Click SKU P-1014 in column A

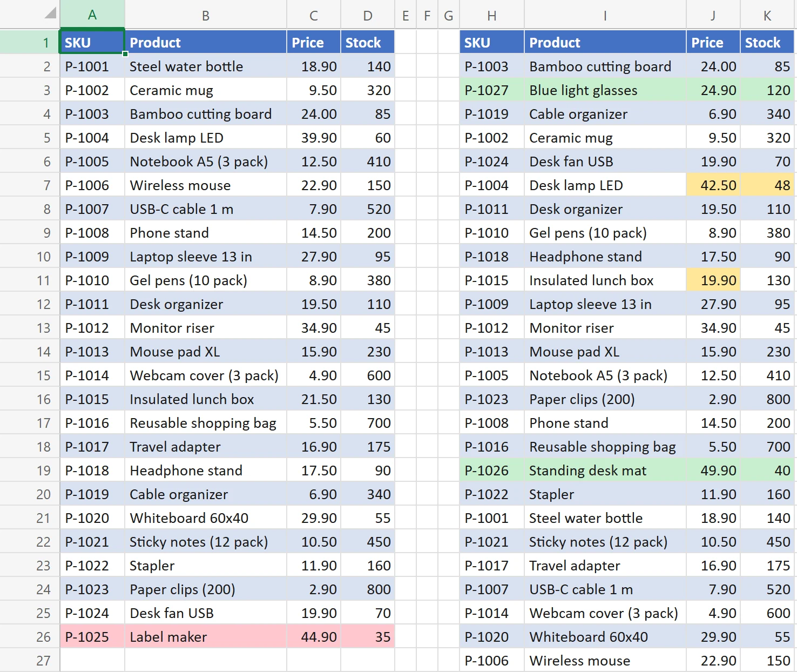pos(92,375)
